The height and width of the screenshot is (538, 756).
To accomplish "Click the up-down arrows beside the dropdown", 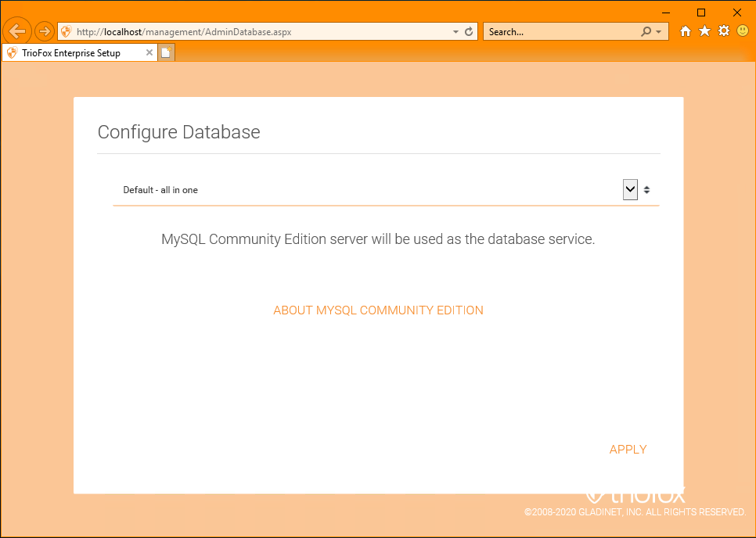I will click(646, 190).
